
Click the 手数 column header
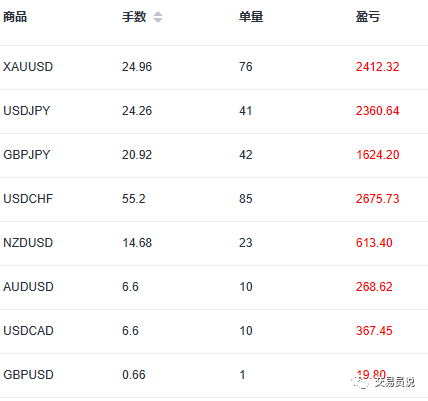[x=134, y=17]
